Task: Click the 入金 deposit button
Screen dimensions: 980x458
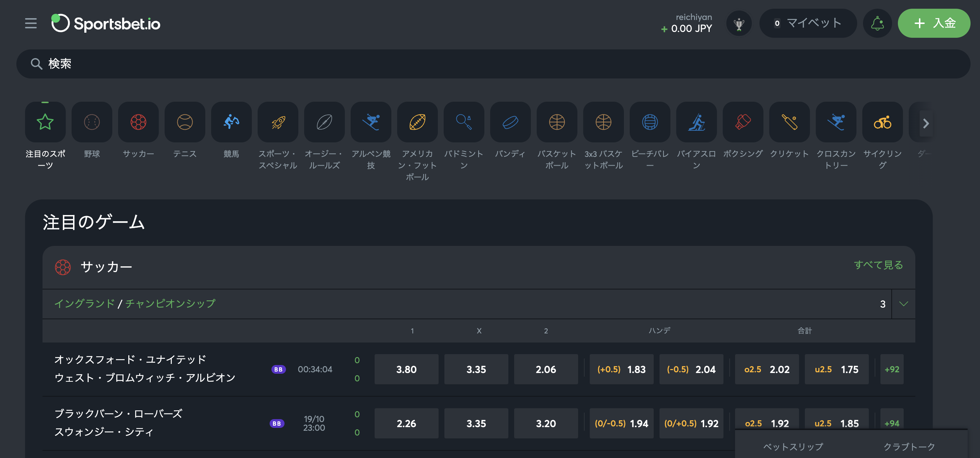Action: pos(933,23)
